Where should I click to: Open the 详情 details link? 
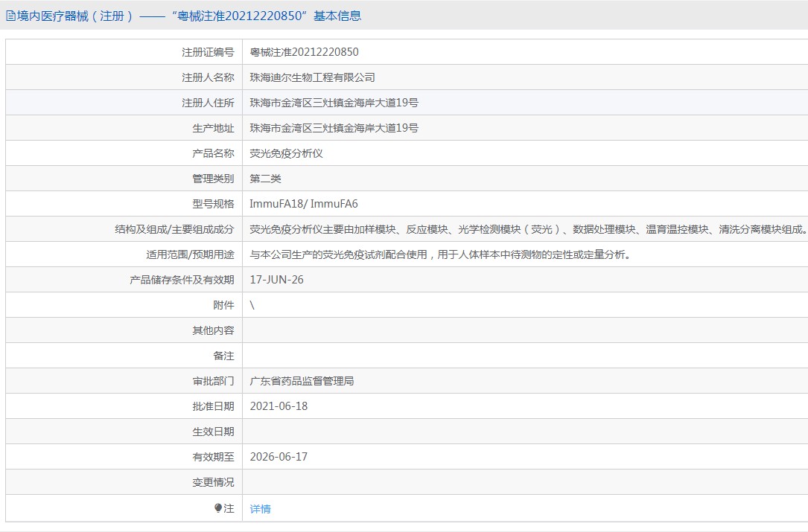pyautogui.click(x=260, y=509)
